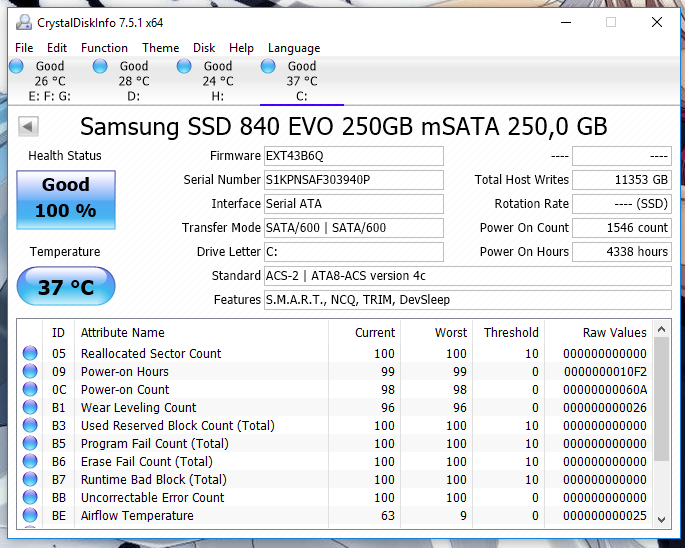Select the D: disk status orb
This screenshot has height=548, width=685.
click(100, 66)
